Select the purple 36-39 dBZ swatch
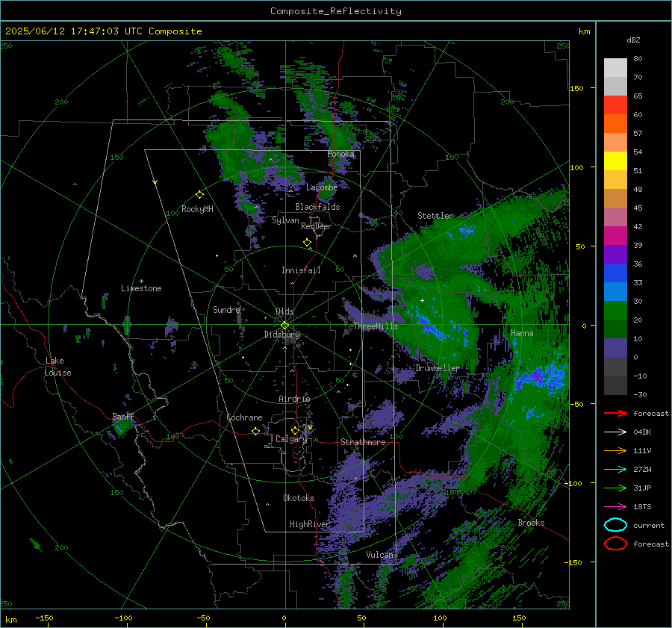Screen dimensions: 672x628 (615, 254)
